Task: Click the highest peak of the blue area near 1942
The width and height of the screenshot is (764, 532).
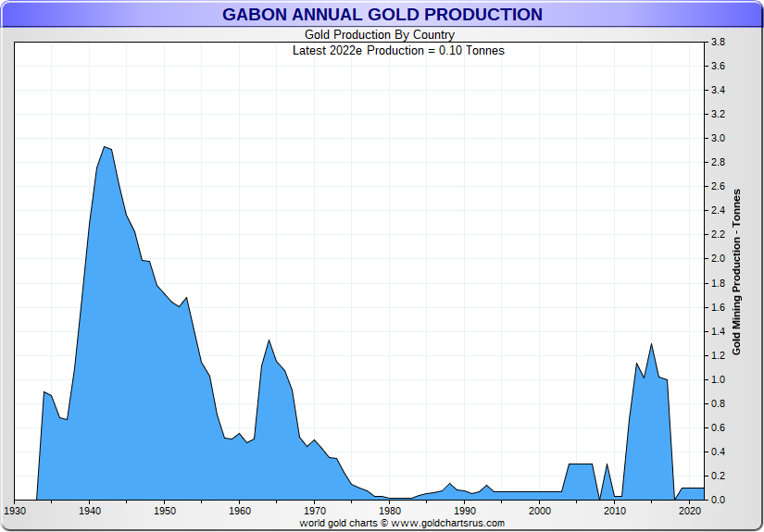Action: tap(105, 148)
